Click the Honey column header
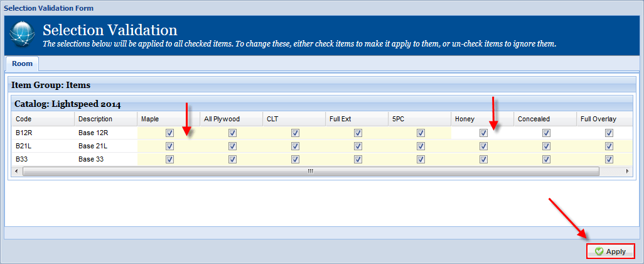The width and height of the screenshot is (644, 264). click(x=482, y=119)
